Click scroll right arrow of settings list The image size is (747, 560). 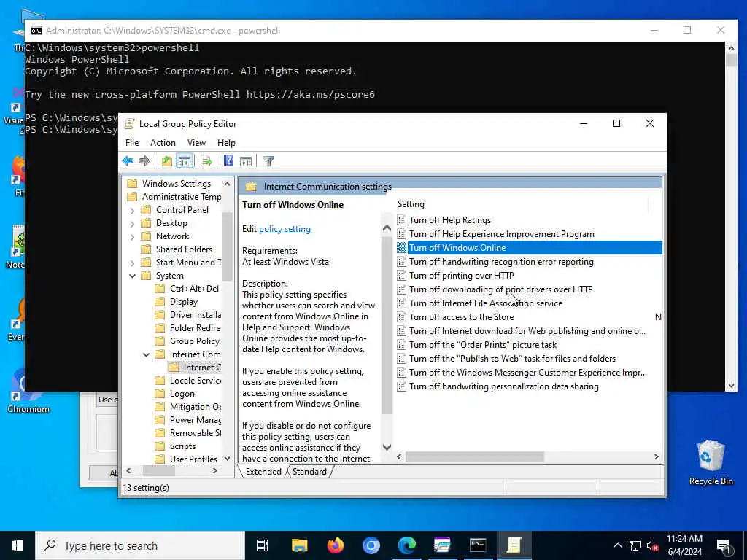tap(656, 456)
